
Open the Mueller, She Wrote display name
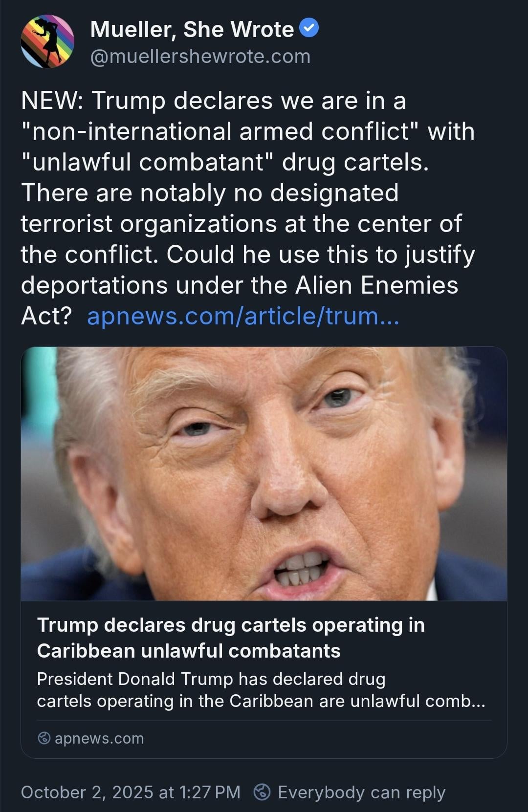(x=192, y=29)
